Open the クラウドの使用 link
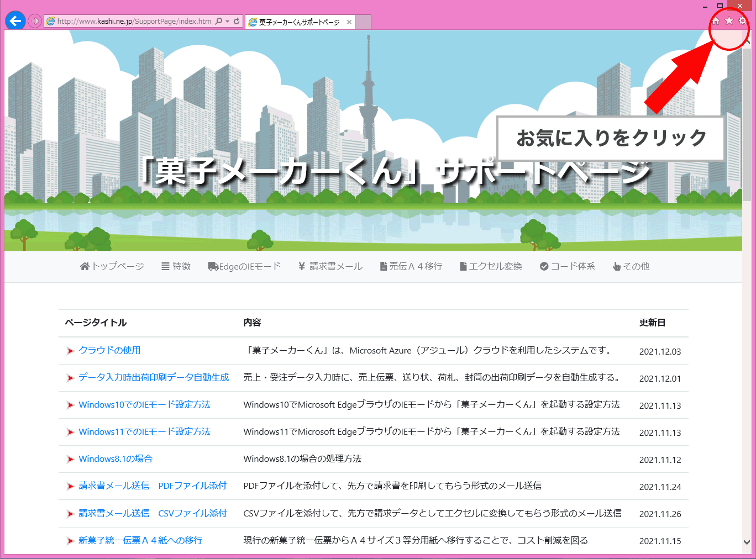 coord(109,350)
